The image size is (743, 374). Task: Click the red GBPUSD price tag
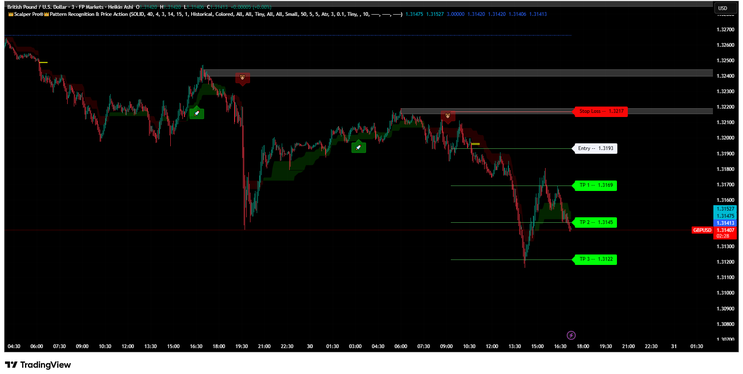click(702, 230)
